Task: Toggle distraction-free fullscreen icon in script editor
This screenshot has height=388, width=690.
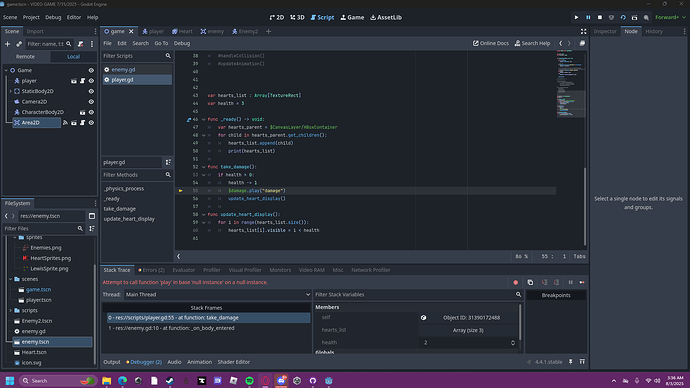Action: pos(584,31)
